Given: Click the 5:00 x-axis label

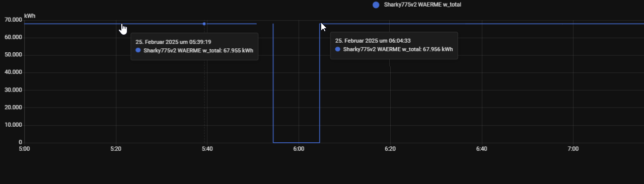Looking at the screenshot, I should [24, 149].
